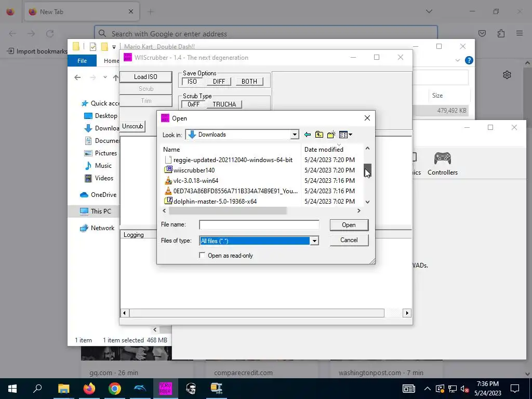
Task: Open the Home tab in File Explorer
Action: (x=111, y=61)
